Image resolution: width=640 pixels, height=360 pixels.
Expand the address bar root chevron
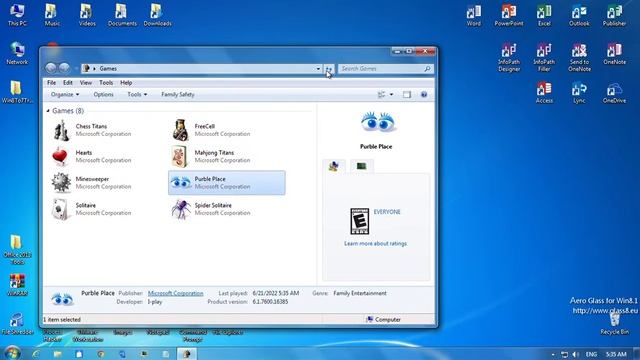coord(94,69)
